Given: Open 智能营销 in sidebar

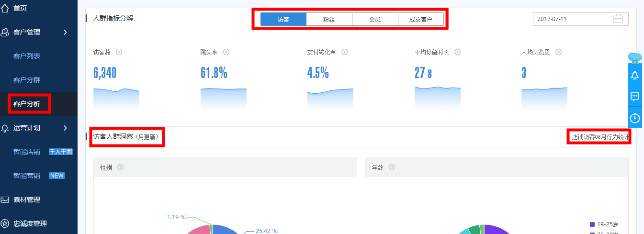Looking at the screenshot, I should point(27,176).
